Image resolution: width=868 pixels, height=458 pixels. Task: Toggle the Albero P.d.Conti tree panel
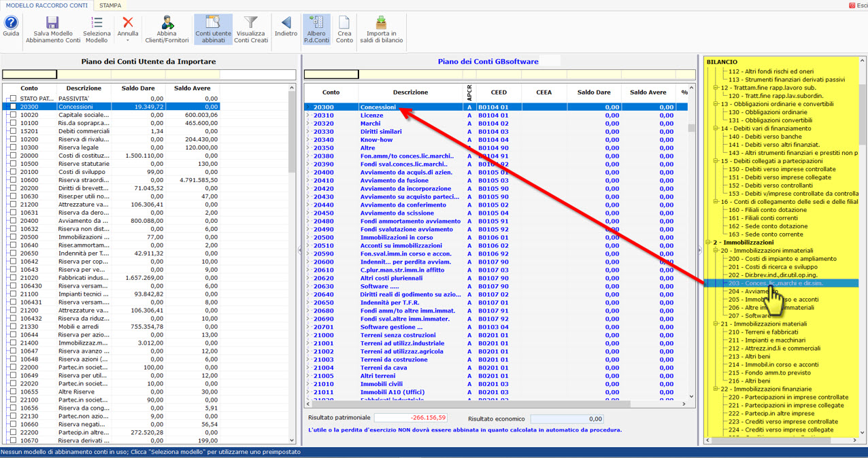coord(316,29)
